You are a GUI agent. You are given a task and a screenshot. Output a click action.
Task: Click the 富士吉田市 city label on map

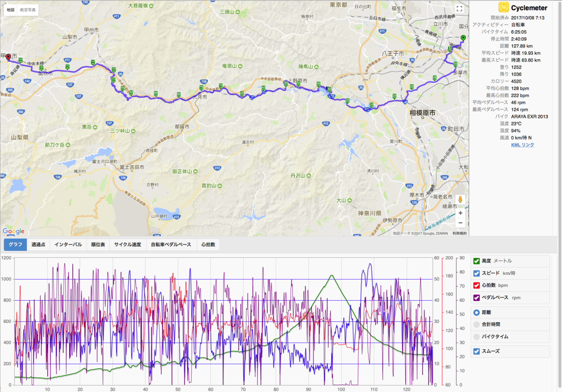point(132,167)
